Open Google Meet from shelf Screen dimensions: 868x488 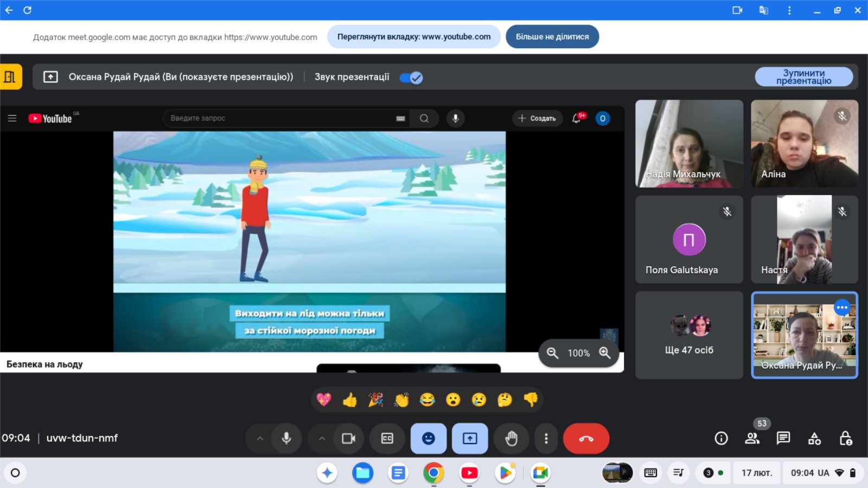click(540, 473)
